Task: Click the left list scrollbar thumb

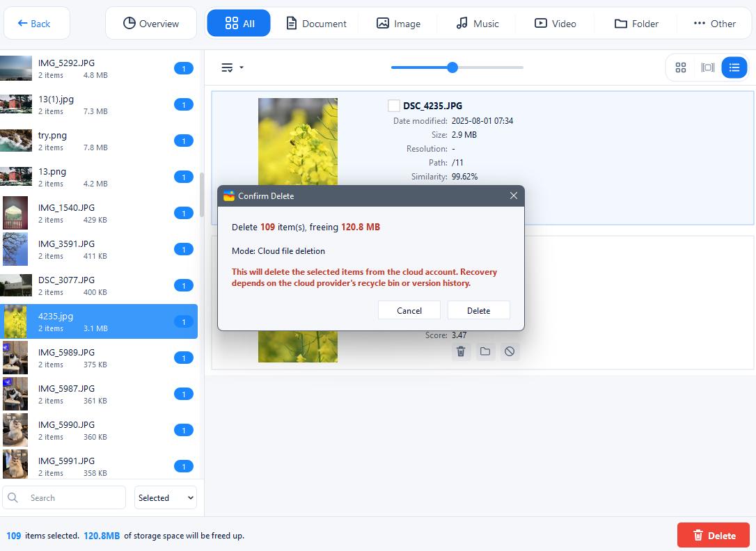Action: click(x=202, y=195)
